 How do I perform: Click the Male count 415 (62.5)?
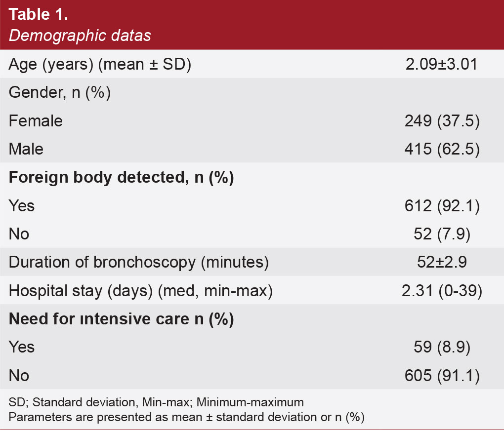[442, 149]
